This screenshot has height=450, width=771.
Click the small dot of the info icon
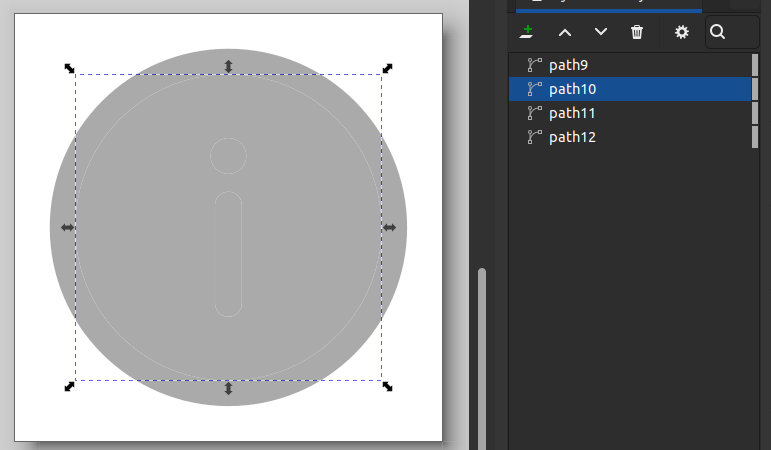point(228,155)
